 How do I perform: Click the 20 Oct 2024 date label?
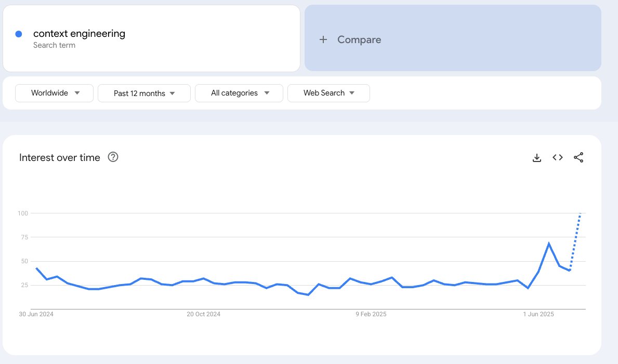pyautogui.click(x=203, y=314)
